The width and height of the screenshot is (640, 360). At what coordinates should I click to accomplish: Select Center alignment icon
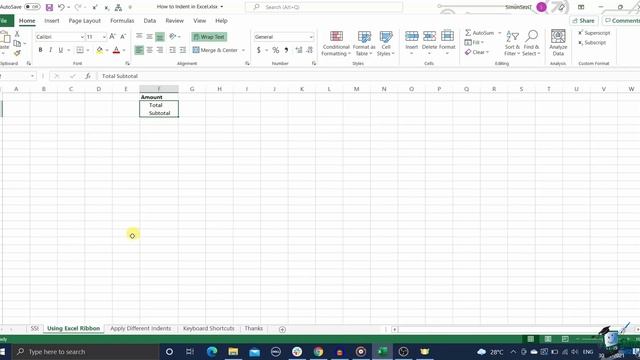tap(149, 50)
